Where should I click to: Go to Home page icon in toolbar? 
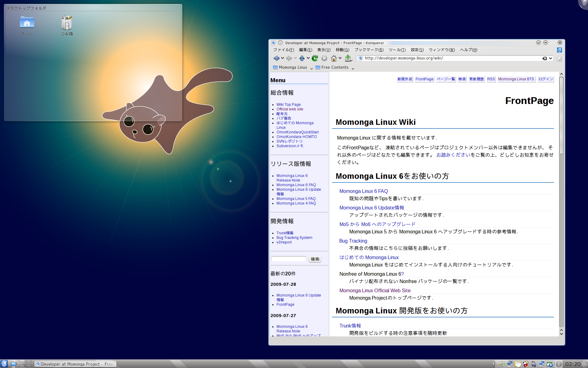(334, 58)
